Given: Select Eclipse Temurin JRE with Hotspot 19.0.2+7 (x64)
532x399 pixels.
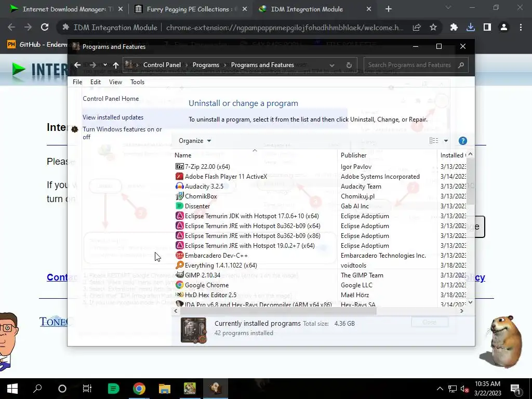Looking at the screenshot, I should pyautogui.click(x=250, y=246).
